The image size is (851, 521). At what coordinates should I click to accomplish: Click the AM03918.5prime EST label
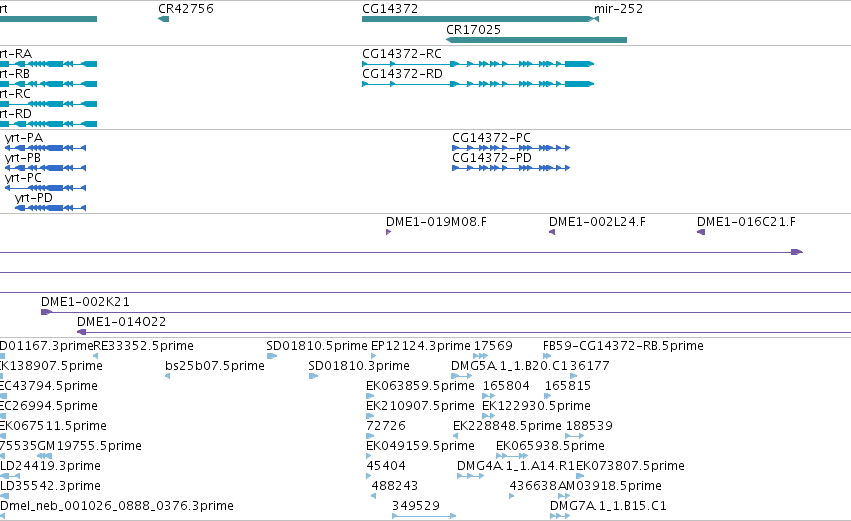click(x=609, y=486)
